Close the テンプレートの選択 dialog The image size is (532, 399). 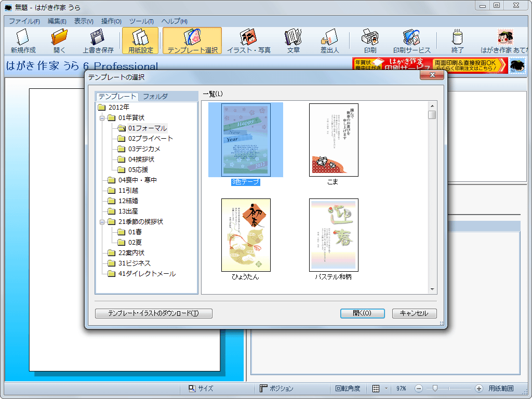432,75
